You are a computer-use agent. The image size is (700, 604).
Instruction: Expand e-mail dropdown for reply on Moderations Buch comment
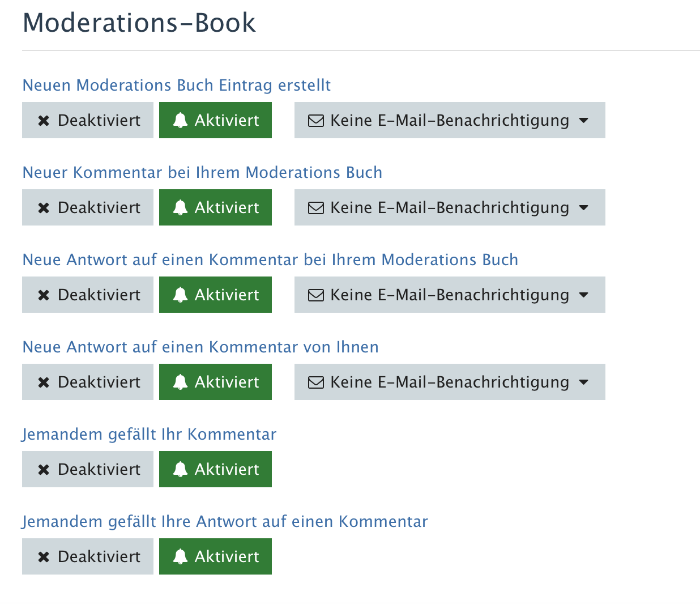[x=450, y=295]
